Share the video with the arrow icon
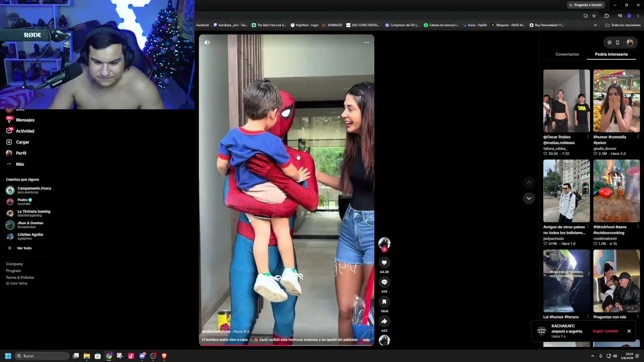Viewport: 644px width, 362px height. 384,321
